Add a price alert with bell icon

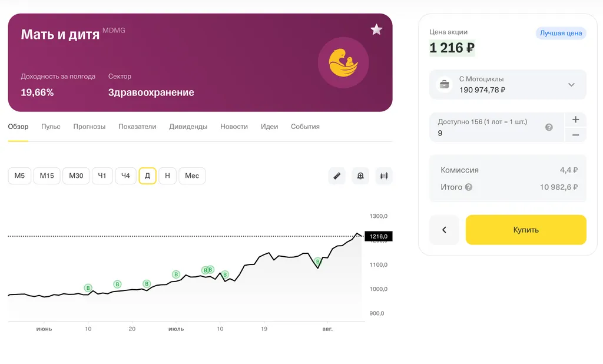pos(360,176)
